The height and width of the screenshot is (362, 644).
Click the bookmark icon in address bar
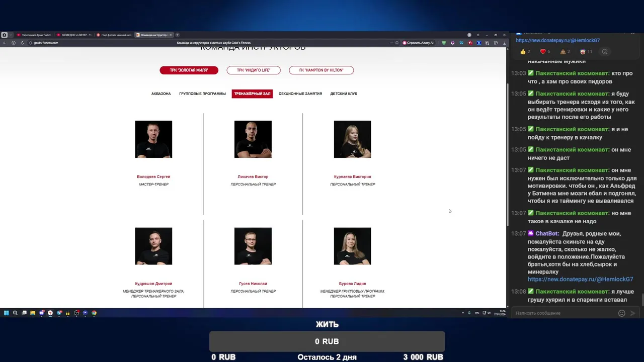[x=397, y=43]
